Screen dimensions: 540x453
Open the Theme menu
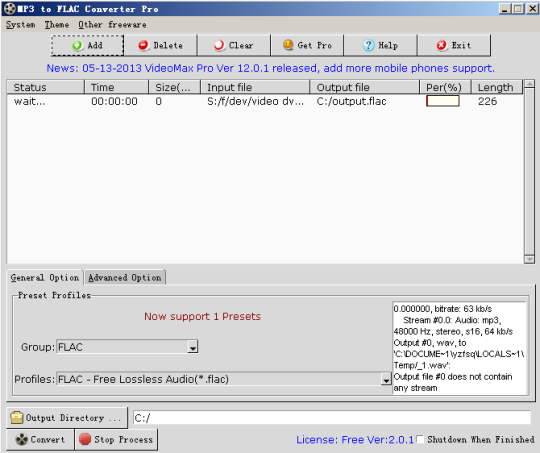pyautogui.click(x=56, y=25)
